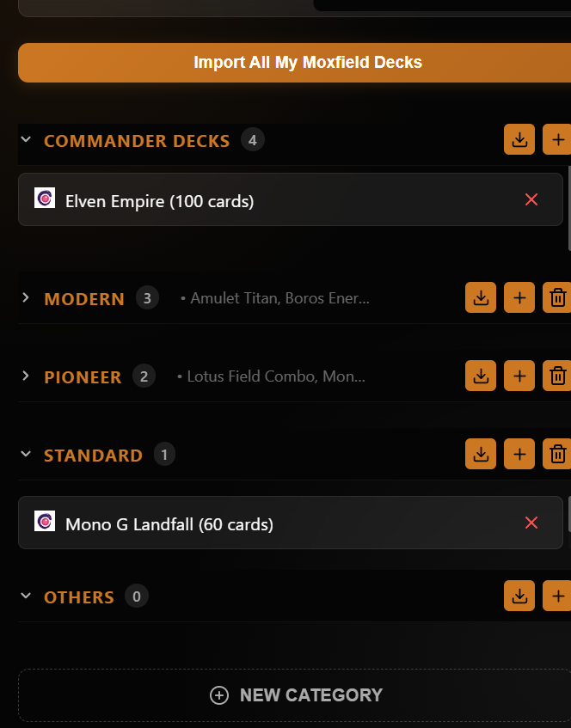
Task: Click the import icon for Commander Decks
Action: (x=519, y=139)
